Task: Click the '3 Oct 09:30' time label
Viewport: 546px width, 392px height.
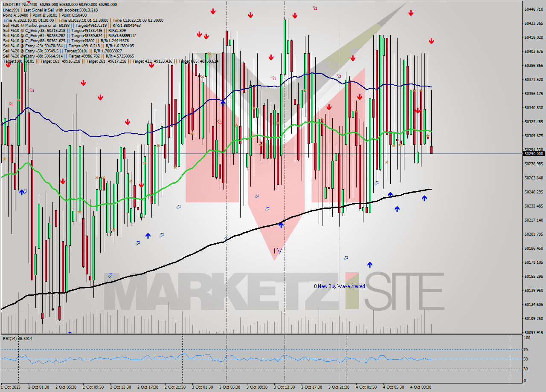Action: (257, 387)
